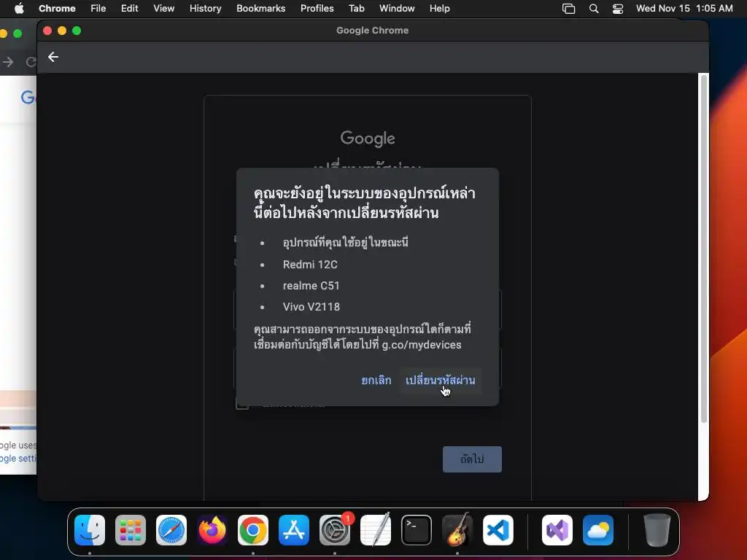
Task: Open Visual Studio purple dock icon
Action: point(557,530)
